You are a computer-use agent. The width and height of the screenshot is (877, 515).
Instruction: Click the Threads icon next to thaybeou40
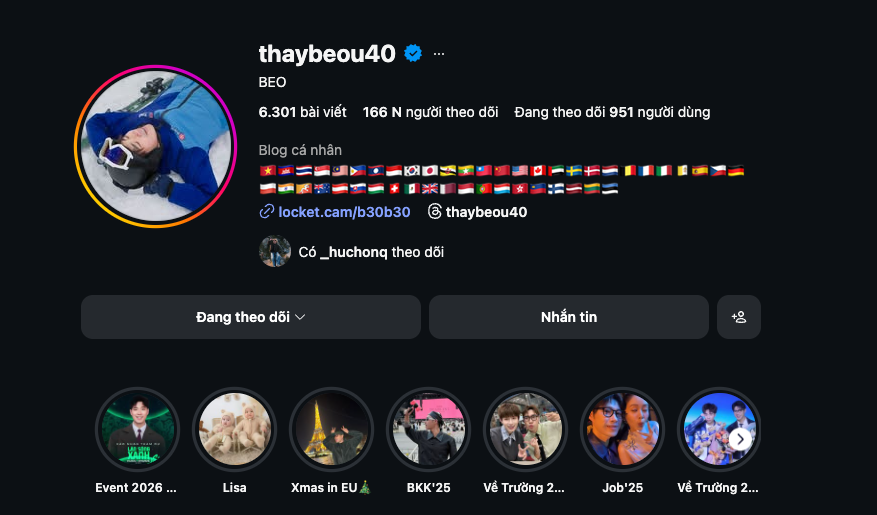(x=435, y=211)
